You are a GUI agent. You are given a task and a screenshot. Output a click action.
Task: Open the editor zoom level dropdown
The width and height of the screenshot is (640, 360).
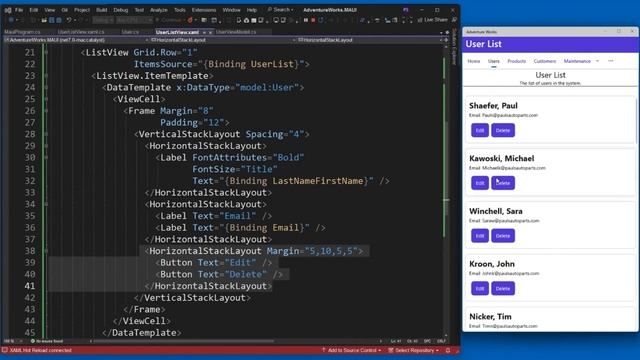pyautogui.click(x=13, y=341)
